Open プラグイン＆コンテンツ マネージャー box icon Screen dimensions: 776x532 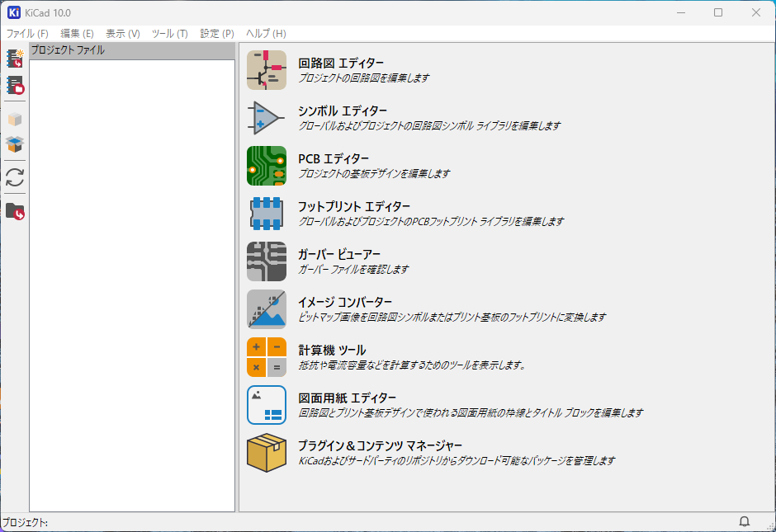(267, 453)
